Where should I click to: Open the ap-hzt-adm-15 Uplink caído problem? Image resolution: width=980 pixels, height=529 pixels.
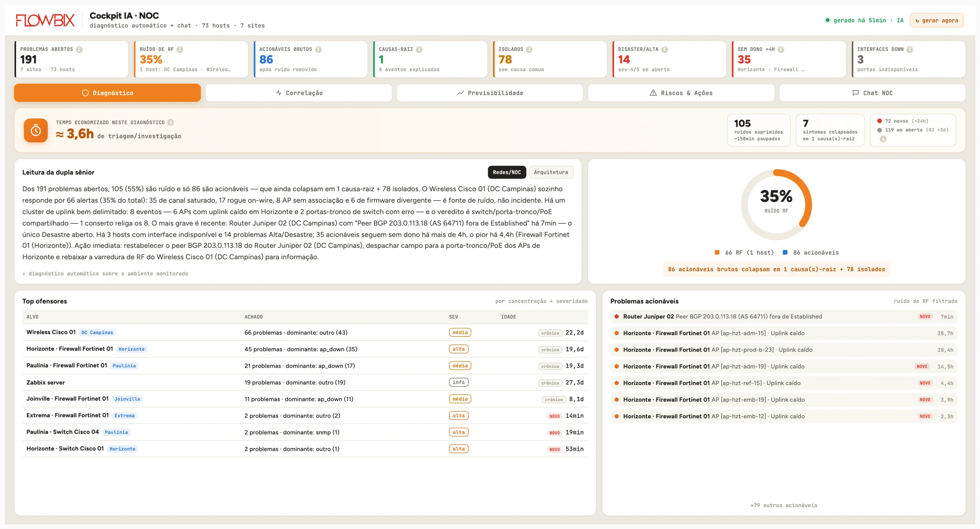784,333
